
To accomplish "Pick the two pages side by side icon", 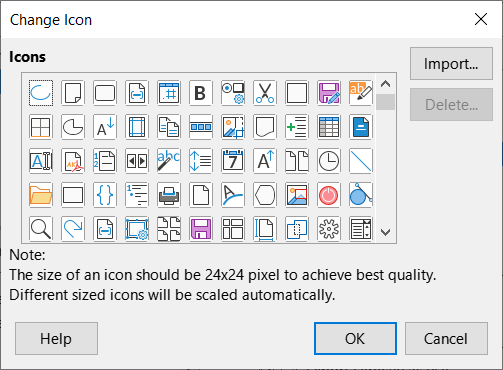I will pyautogui.click(x=297, y=161).
